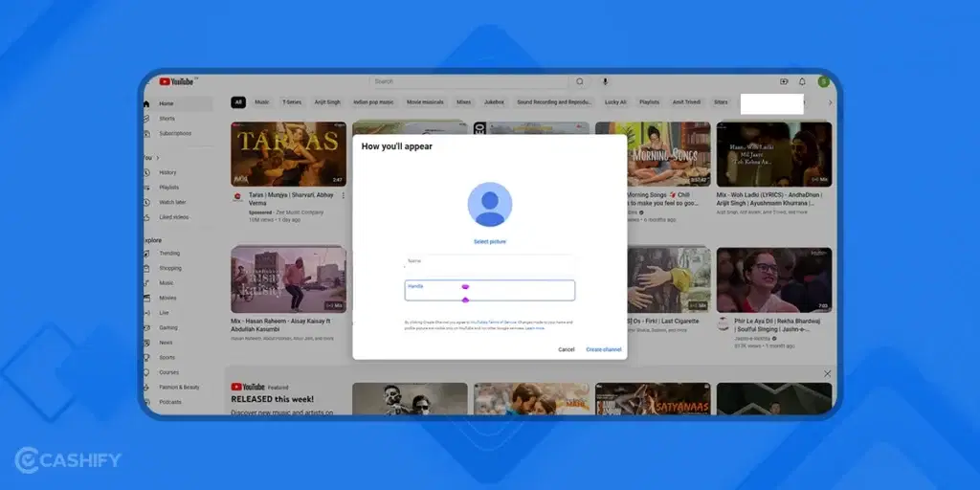Select the Mixes filter chip
This screenshot has height=490, width=980.
tap(464, 102)
